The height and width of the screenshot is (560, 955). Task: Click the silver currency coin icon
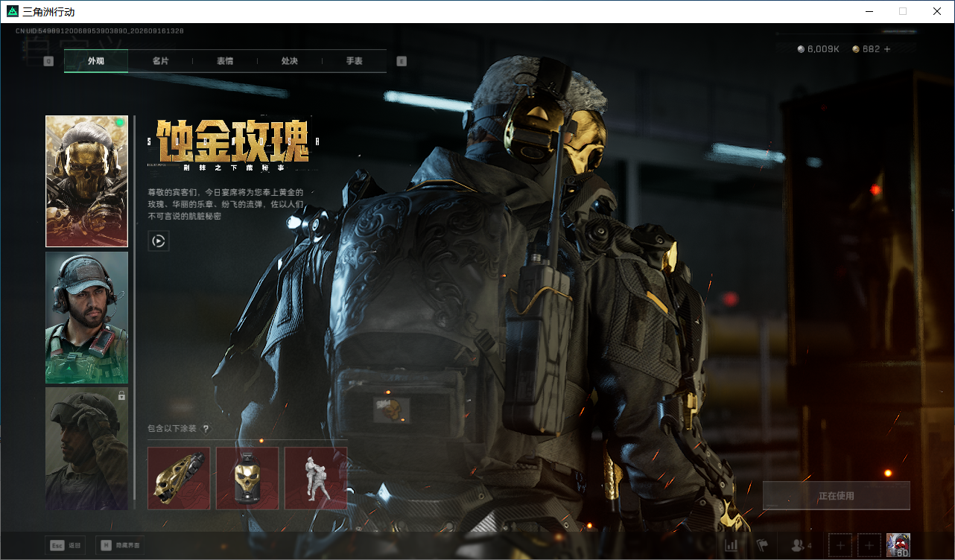tap(801, 49)
